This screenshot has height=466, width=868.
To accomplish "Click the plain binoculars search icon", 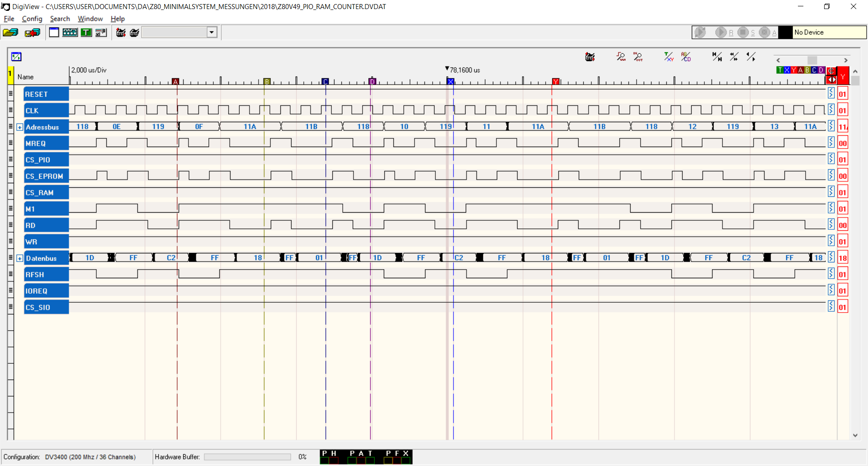I will (x=135, y=33).
